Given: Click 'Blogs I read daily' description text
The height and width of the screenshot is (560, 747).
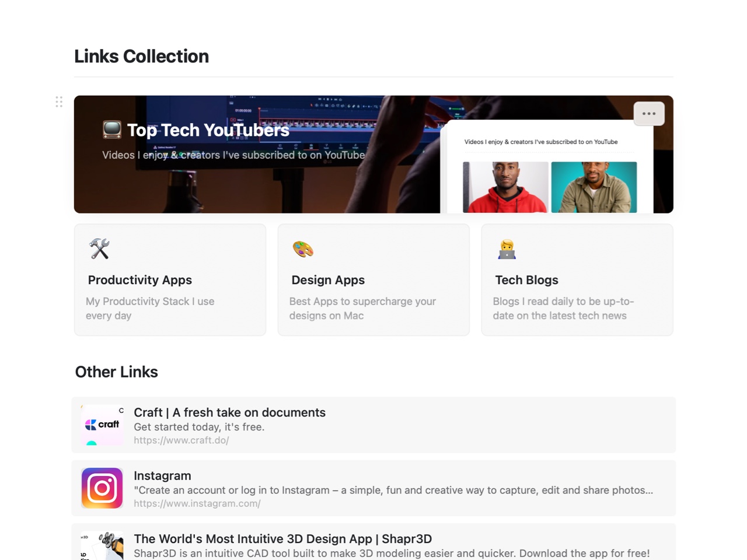Looking at the screenshot, I should tap(563, 309).
